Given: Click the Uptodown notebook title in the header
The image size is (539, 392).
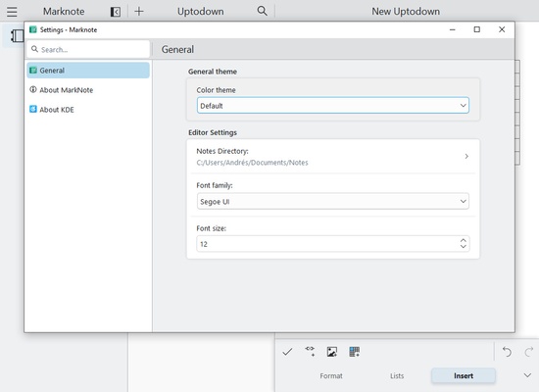Looking at the screenshot, I should 200,12.
